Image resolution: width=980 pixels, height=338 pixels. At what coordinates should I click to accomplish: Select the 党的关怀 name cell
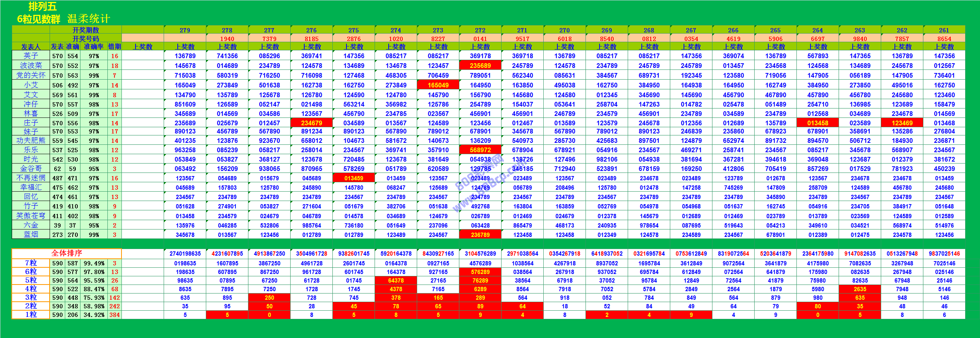coord(31,75)
